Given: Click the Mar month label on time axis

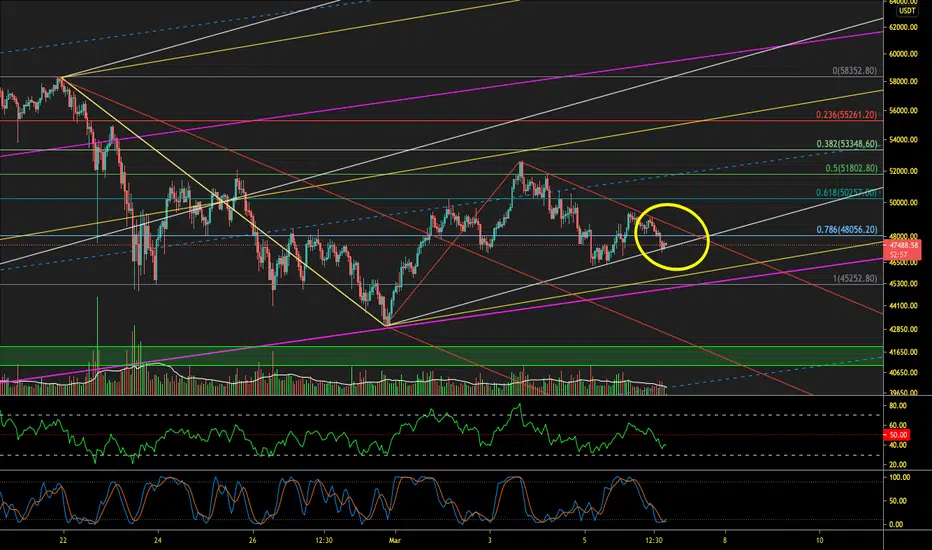Looking at the screenshot, I should (395, 540).
